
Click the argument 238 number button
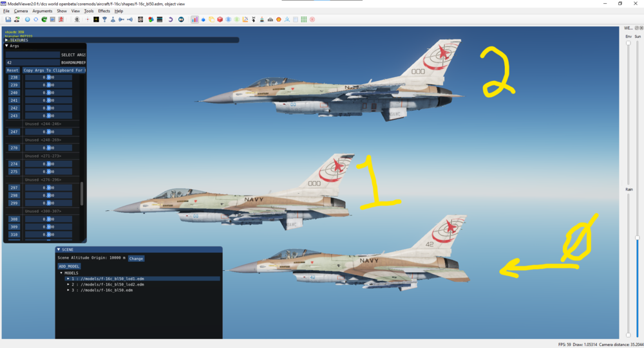point(14,77)
